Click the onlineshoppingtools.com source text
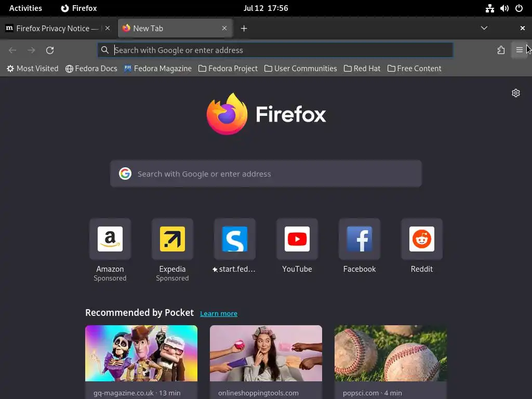Image resolution: width=532 pixels, height=399 pixels. [258, 393]
